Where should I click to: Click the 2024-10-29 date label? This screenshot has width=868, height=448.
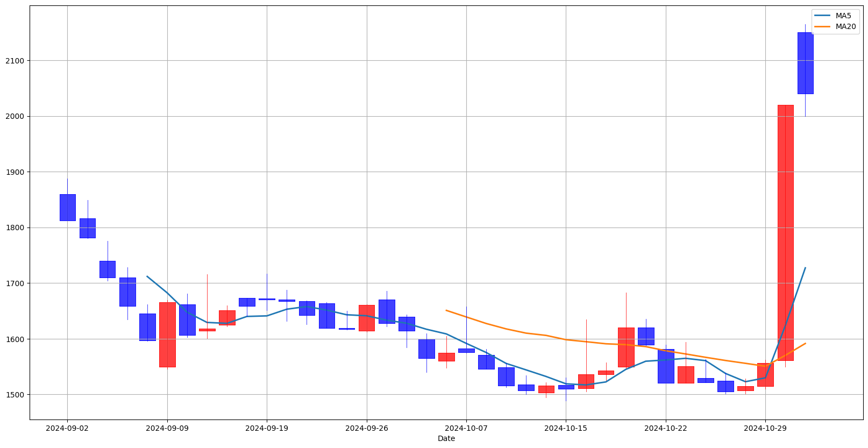pos(765,428)
